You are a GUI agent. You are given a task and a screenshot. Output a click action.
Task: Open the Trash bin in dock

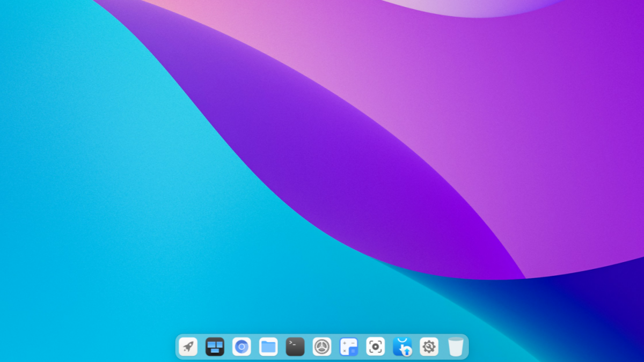(x=456, y=347)
